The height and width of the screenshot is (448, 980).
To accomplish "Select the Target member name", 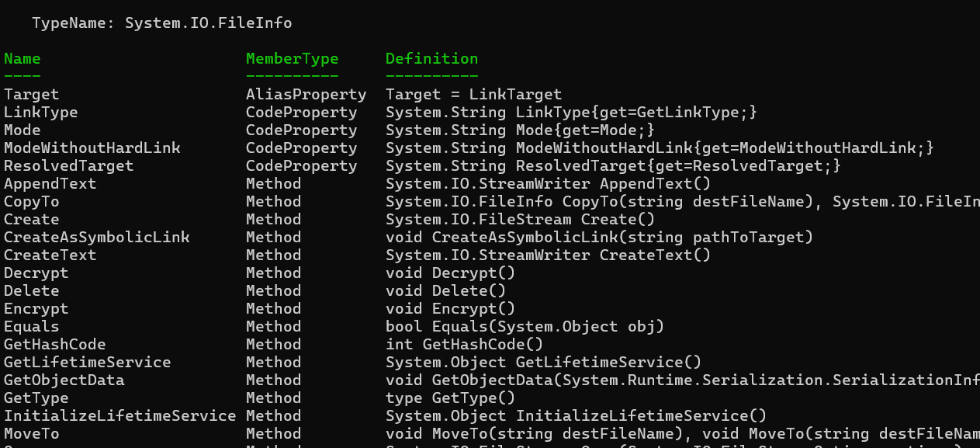I will coord(31,95).
